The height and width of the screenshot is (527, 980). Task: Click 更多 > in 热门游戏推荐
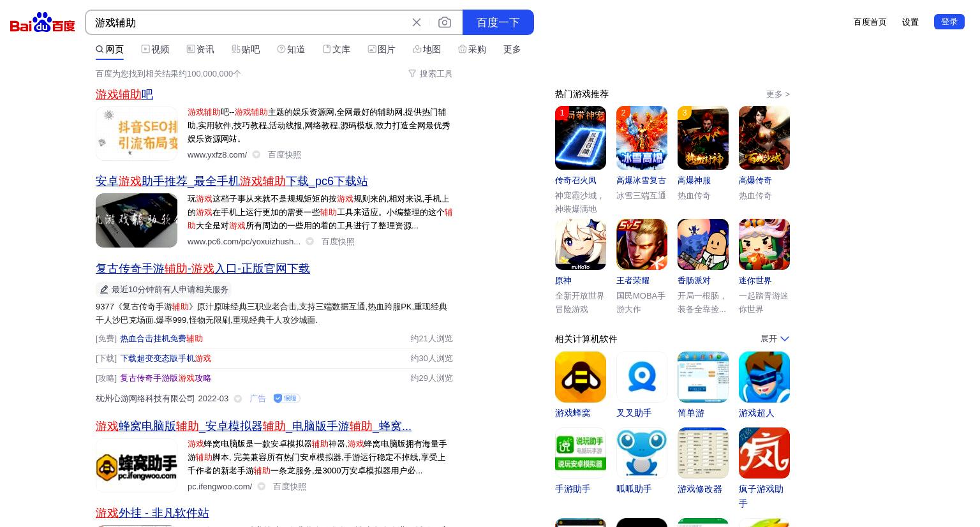point(778,94)
